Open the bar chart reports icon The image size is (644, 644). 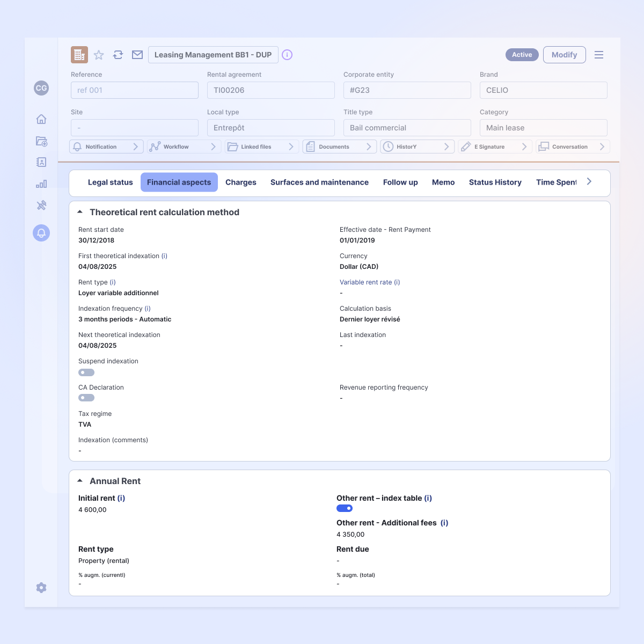click(x=41, y=184)
